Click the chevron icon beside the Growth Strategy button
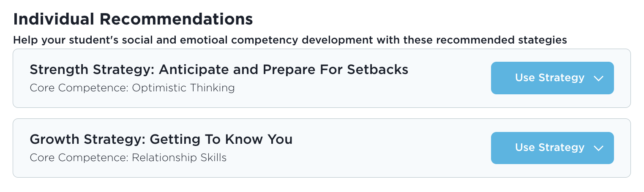The image size is (644, 192). point(598,148)
